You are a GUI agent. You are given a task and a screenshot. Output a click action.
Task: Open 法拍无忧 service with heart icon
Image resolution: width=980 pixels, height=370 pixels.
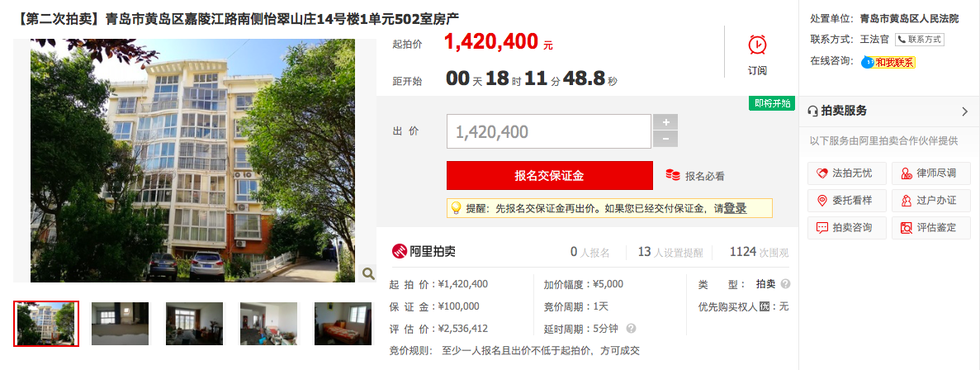point(847,173)
